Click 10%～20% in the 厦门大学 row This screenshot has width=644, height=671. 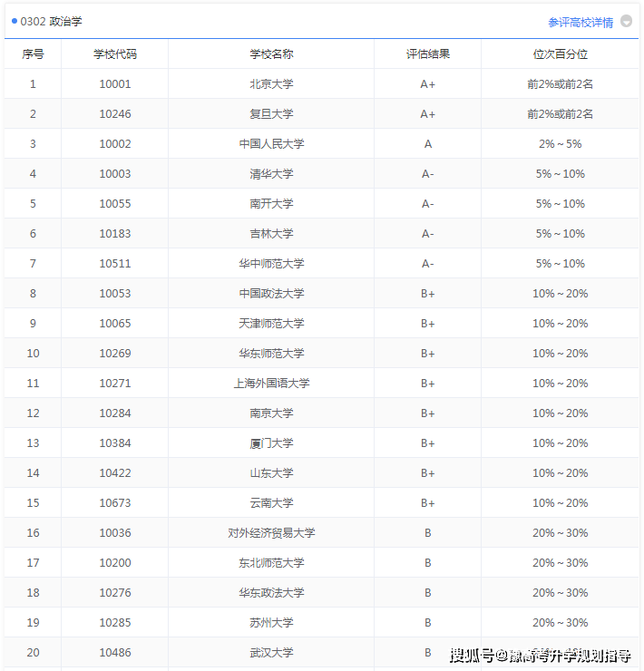560,443
